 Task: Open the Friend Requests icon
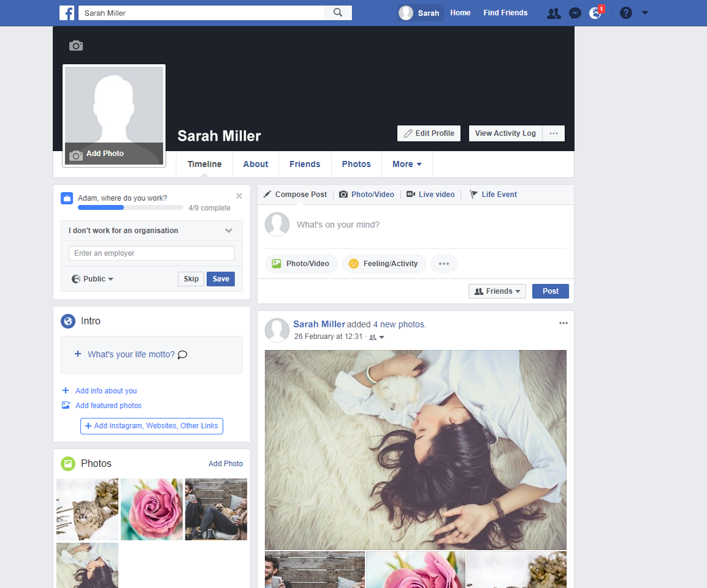554,12
